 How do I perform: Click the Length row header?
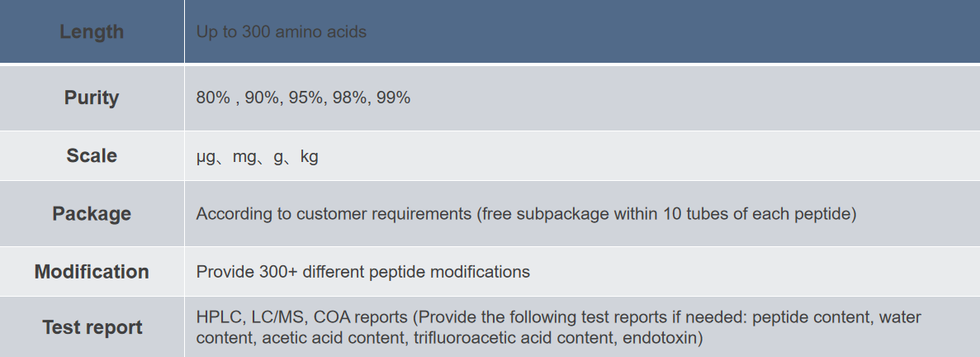[92, 32]
